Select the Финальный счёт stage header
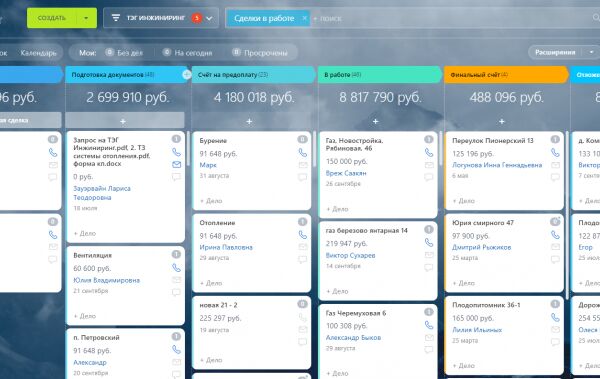Viewport: 600px width, 379px height. [506, 75]
